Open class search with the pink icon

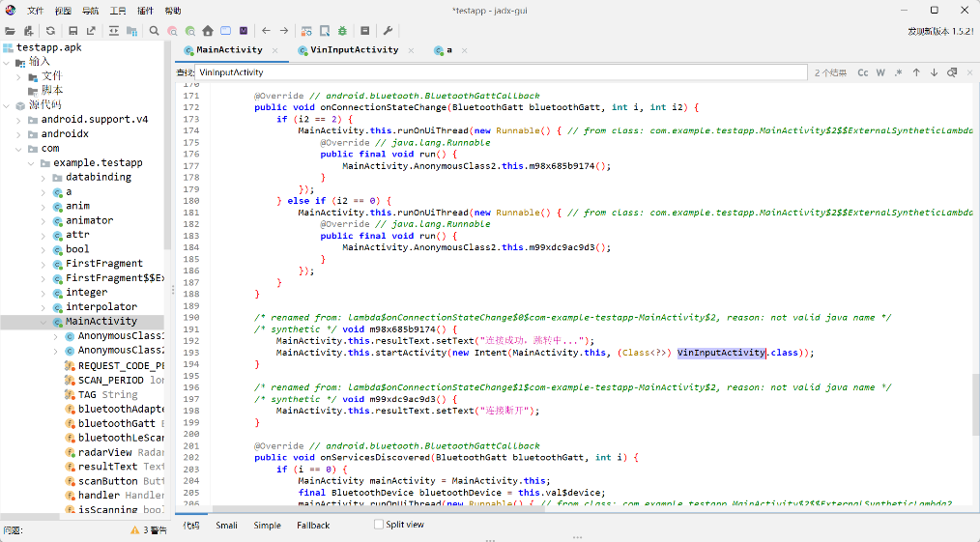(x=172, y=31)
